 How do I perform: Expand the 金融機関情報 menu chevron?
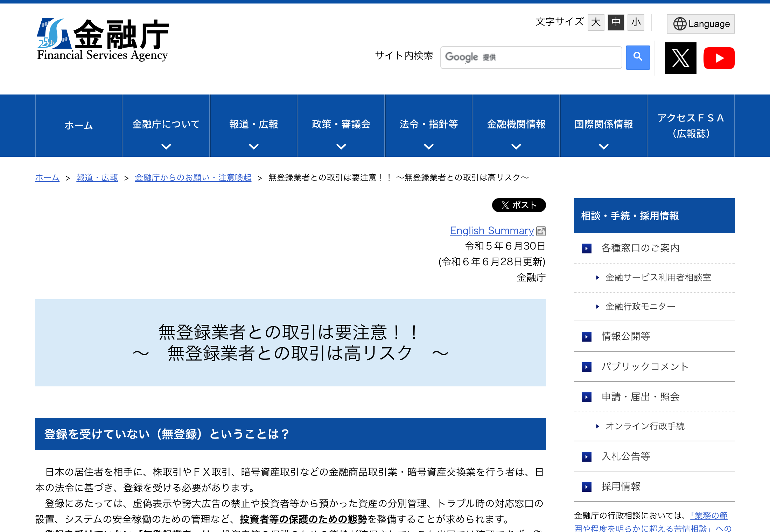tap(516, 146)
